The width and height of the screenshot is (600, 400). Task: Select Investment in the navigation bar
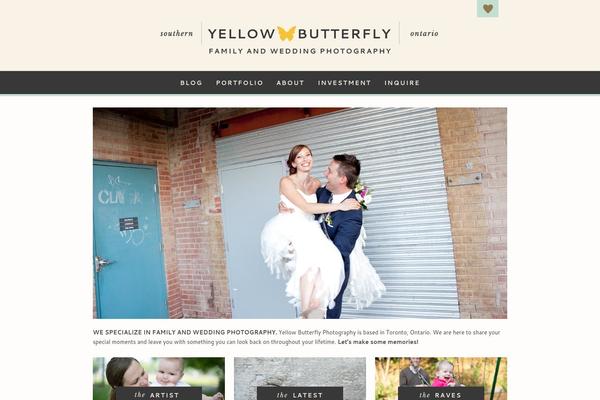click(344, 83)
